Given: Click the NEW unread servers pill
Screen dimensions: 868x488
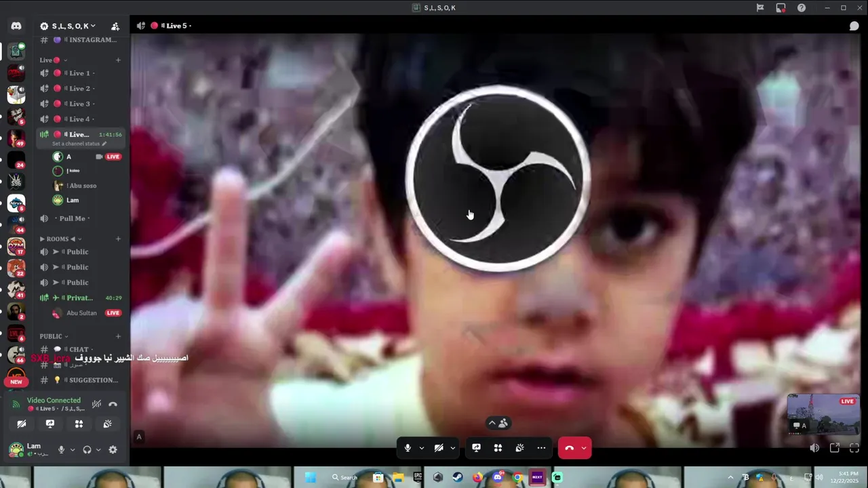Looking at the screenshot, I should [x=16, y=382].
